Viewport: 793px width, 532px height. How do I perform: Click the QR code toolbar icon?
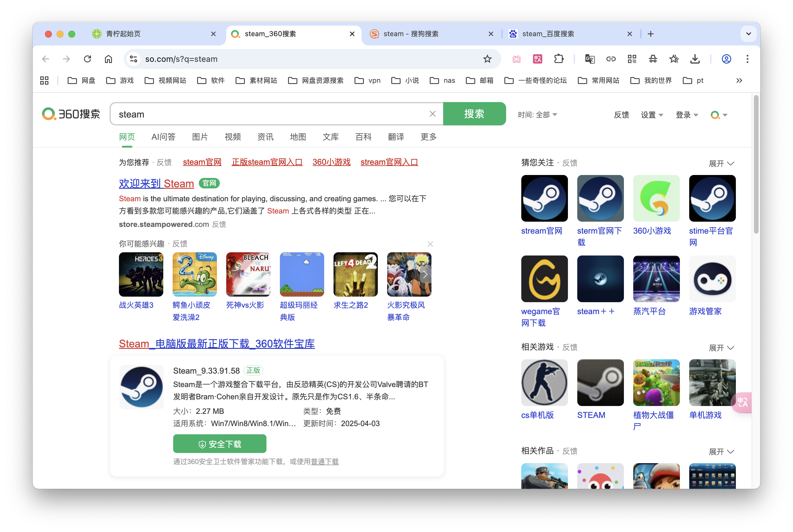point(632,59)
